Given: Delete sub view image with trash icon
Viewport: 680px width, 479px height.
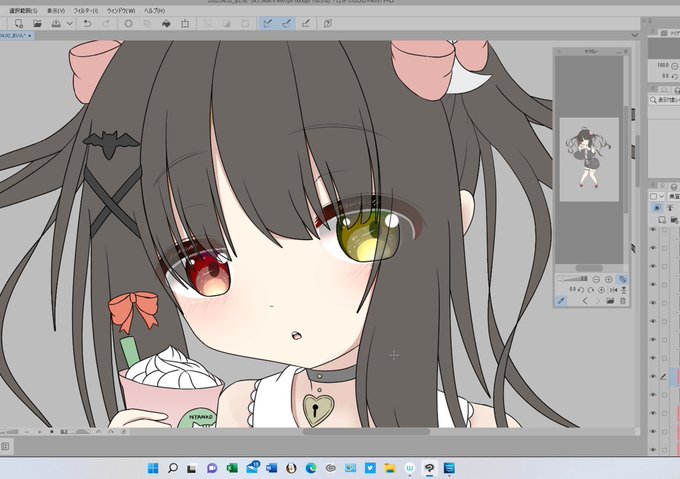Looking at the screenshot, I should point(623,300).
